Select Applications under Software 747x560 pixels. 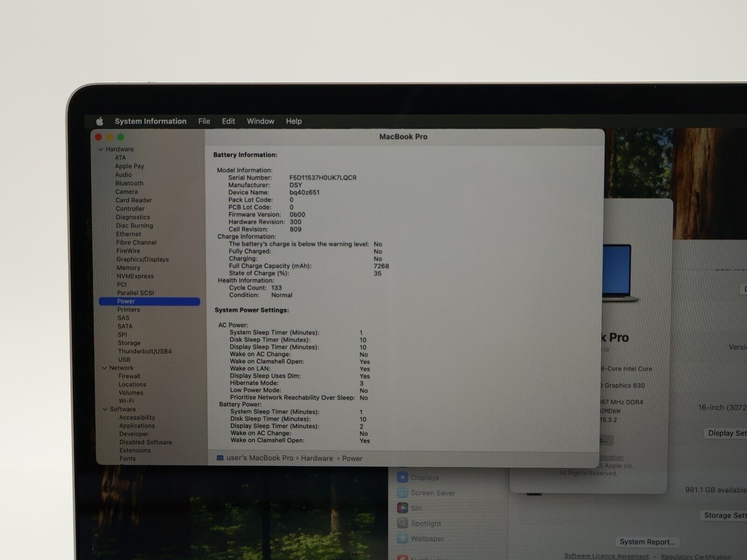click(x=137, y=426)
